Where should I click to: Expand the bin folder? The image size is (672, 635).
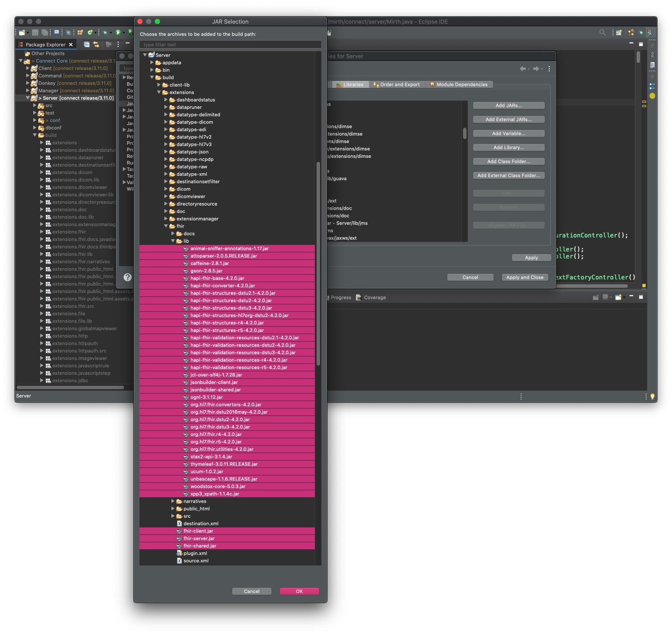point(152,70)
